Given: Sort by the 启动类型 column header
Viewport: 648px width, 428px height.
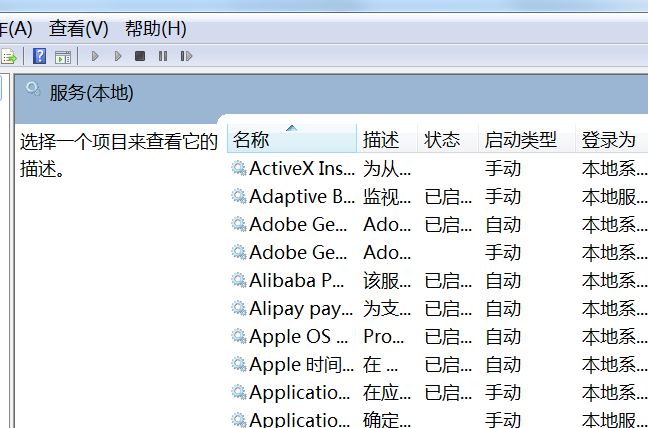Looking at the screenshot, I should (520, 140).
